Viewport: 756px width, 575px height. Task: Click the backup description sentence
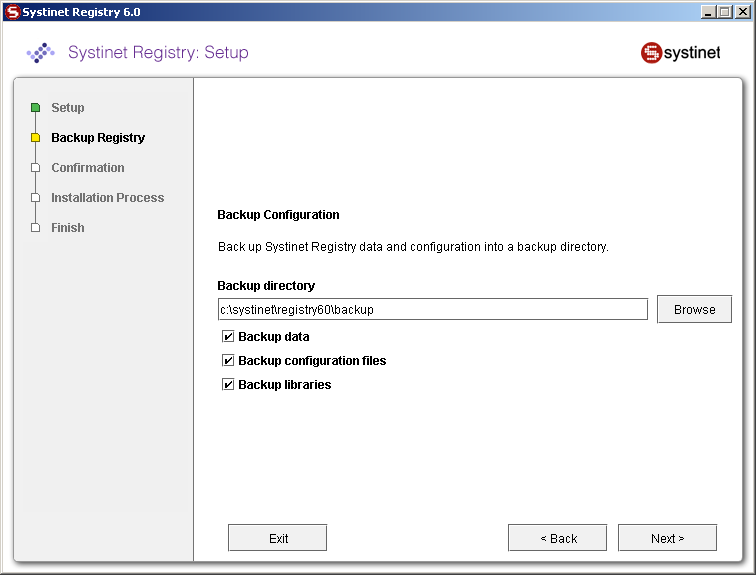[x=413, y=247]
